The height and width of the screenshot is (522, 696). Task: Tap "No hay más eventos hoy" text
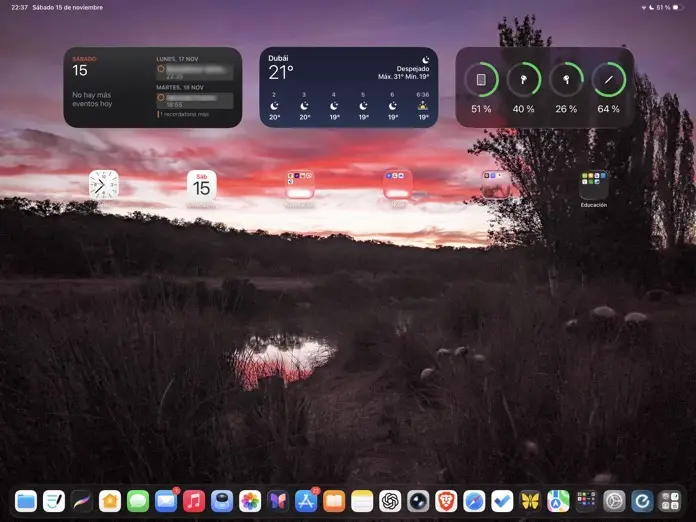(92, 99)
